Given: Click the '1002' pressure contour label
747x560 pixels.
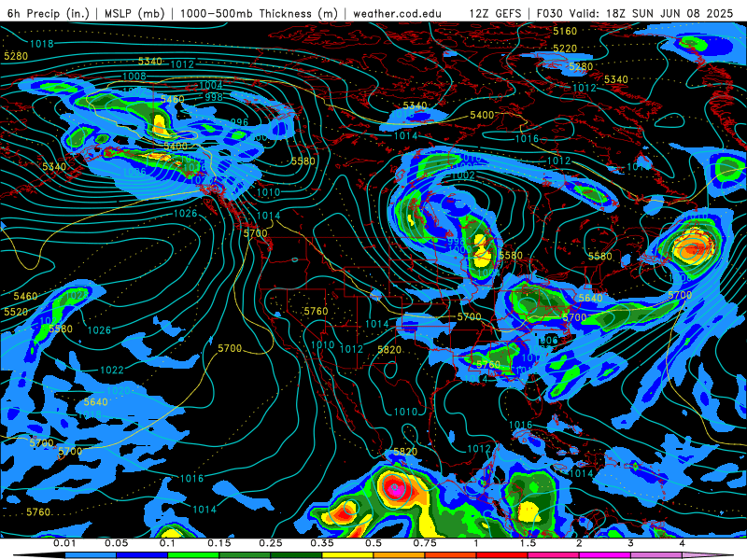Looking at the screenshot, I should 463,175.
